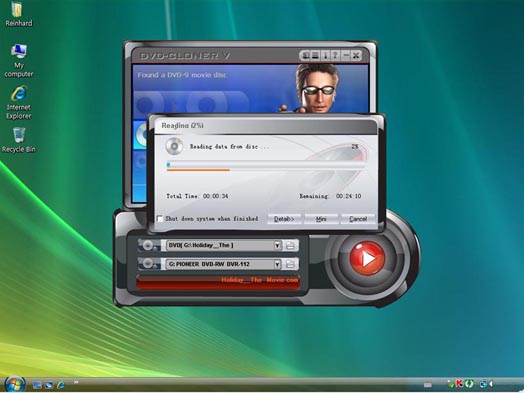524x393 pixels.
Task: Expand the G: PIONEER DVD-RW BVR-112 dropdown
Action: pos(277,264)
